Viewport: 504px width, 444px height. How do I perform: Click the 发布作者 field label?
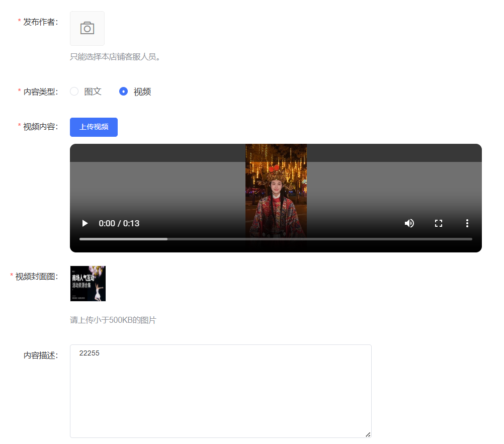40,22
